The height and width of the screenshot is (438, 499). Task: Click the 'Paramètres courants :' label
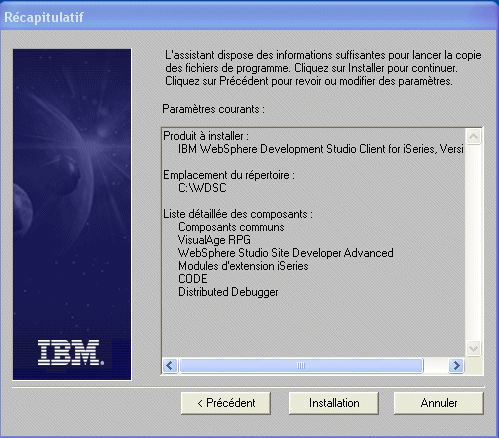213,109
